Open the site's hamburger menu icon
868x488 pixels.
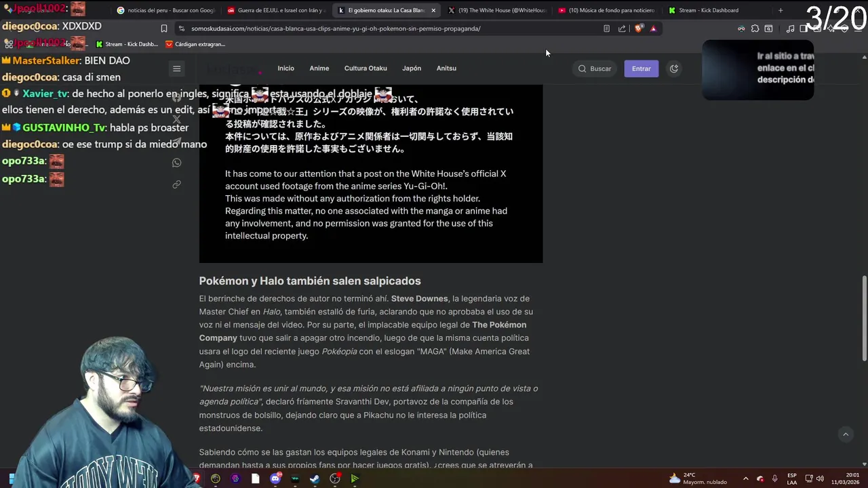pos(176,68)
